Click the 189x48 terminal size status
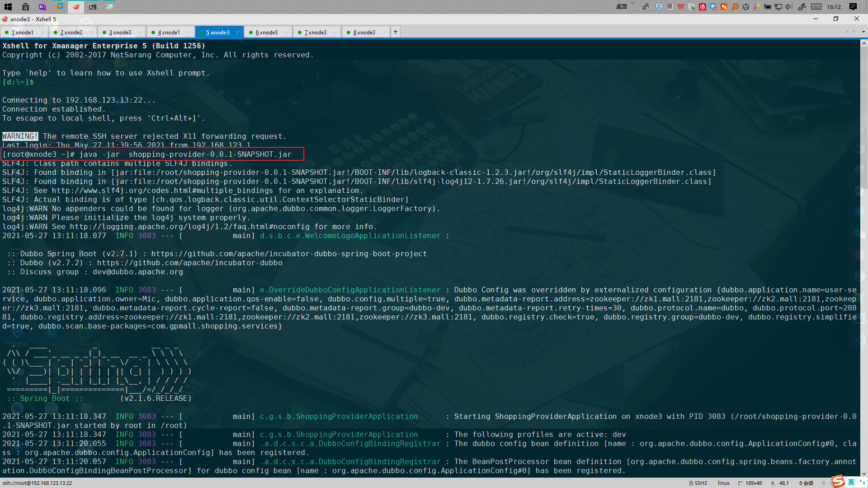Viewport: 868px width, 488px height. [x=750, y=483]
